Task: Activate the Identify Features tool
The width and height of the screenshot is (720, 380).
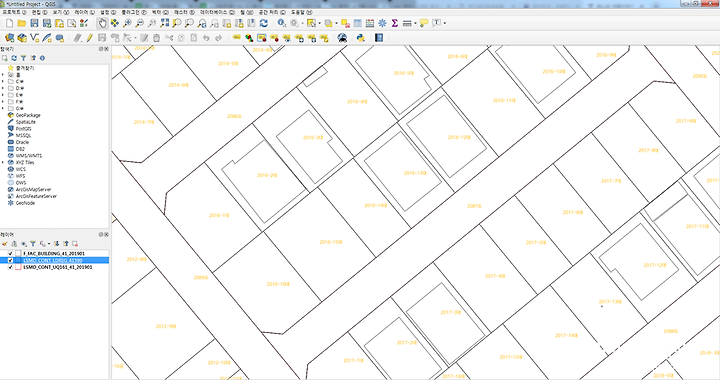Action: coord(281,23)
